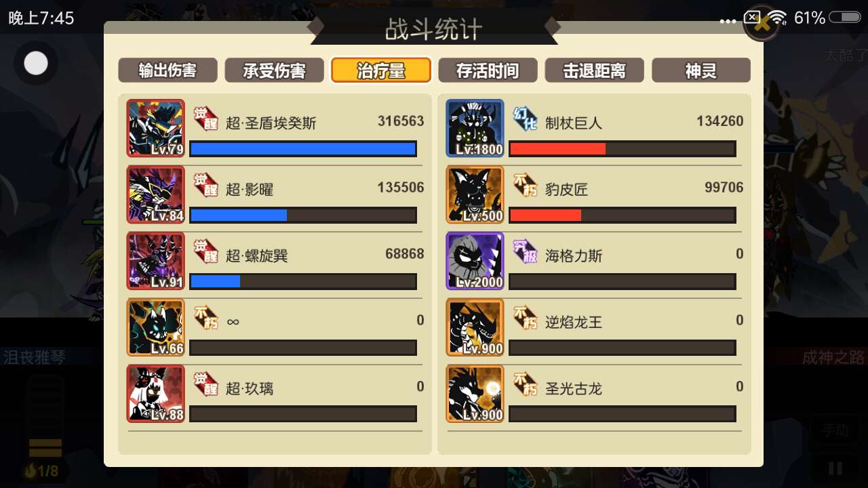Click the blue healing bar of 超·圣盾埃癸斯
868x488 pixels.
tap(302, 148)
